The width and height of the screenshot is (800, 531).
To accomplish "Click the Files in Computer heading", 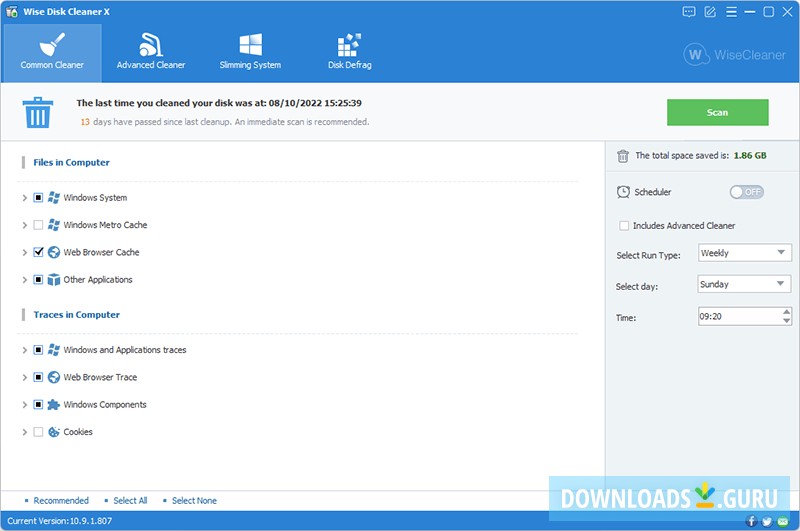I will (x=71, y=162).
